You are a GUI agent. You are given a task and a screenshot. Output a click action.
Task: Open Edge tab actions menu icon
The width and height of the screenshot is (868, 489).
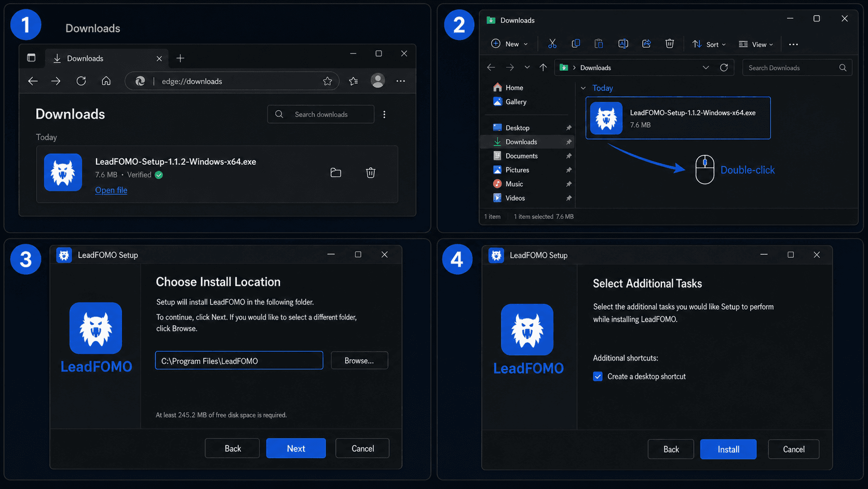(x=31, y=58)
